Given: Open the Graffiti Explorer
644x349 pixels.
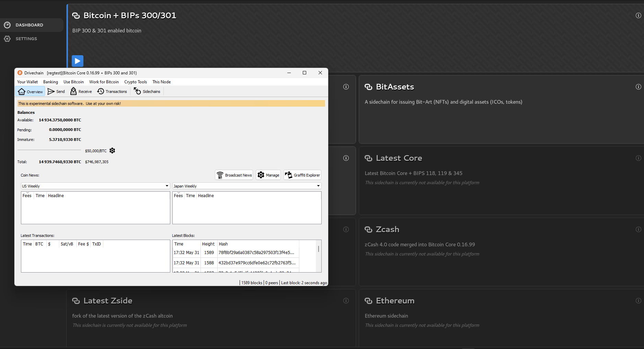Looking at the screenshot, I should pyautogui.click(x=302, y=175).
